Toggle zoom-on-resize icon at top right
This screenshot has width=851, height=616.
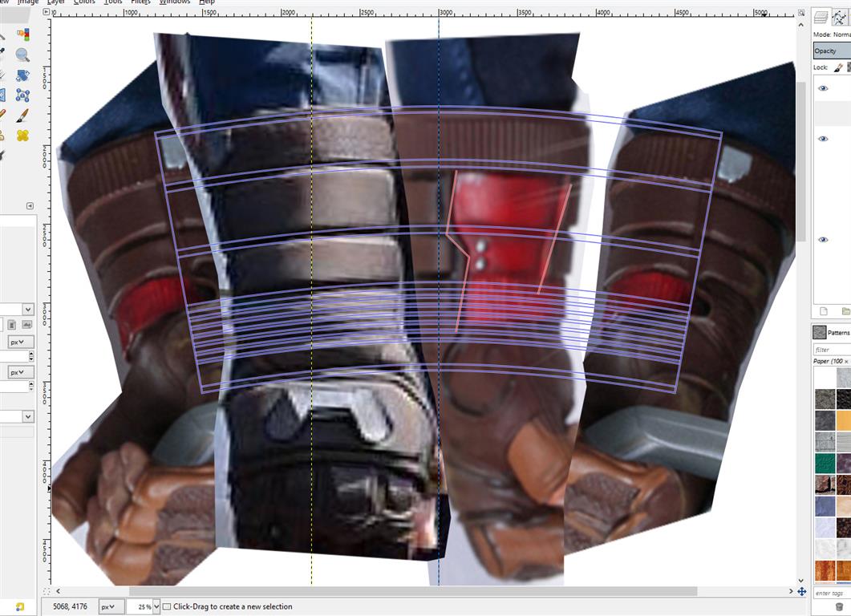click(801, 12)
